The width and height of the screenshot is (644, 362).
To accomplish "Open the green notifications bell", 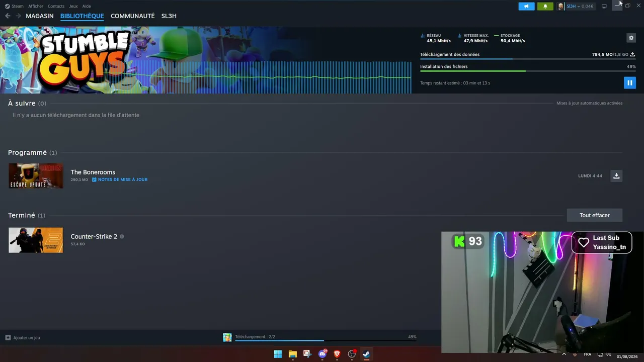I will pyautogui.click(x=545, y=6).
